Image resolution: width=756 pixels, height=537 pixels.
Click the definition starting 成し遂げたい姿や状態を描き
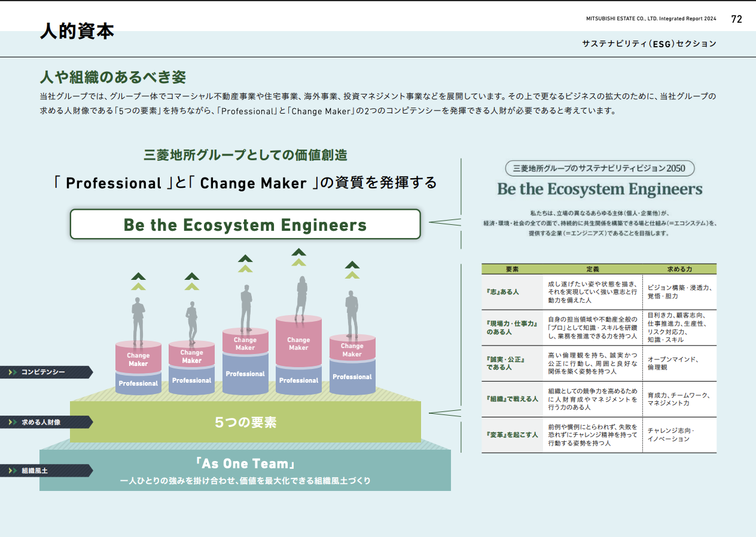pos(593,292)
